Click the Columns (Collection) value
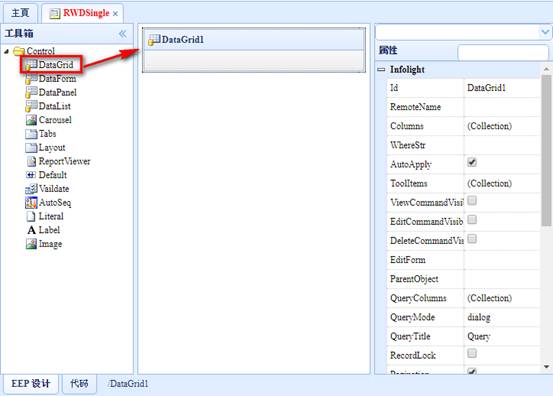The image size is (553, 396). 490,126
